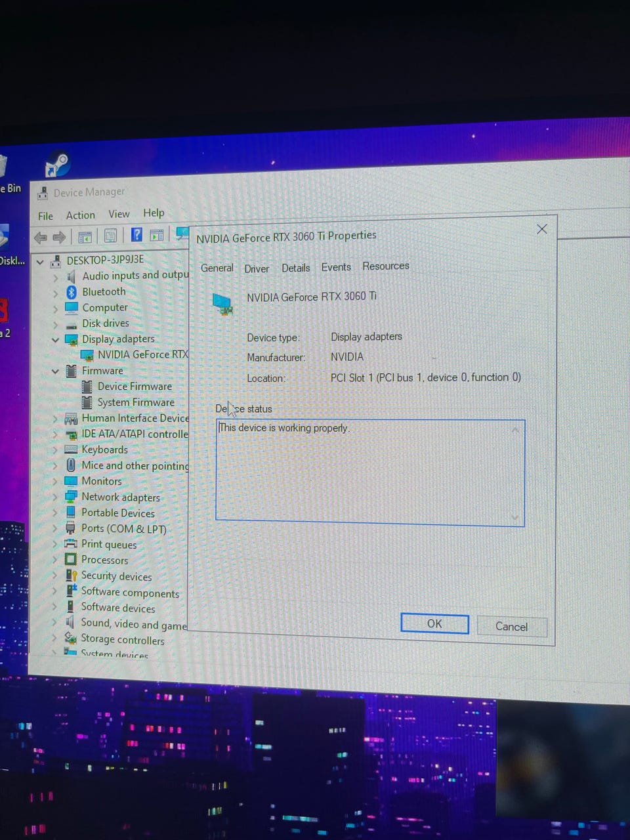Viewport: 630px width, 840px height.
Task: Click the Forward arrow toolbar icon
Action: 59,237
